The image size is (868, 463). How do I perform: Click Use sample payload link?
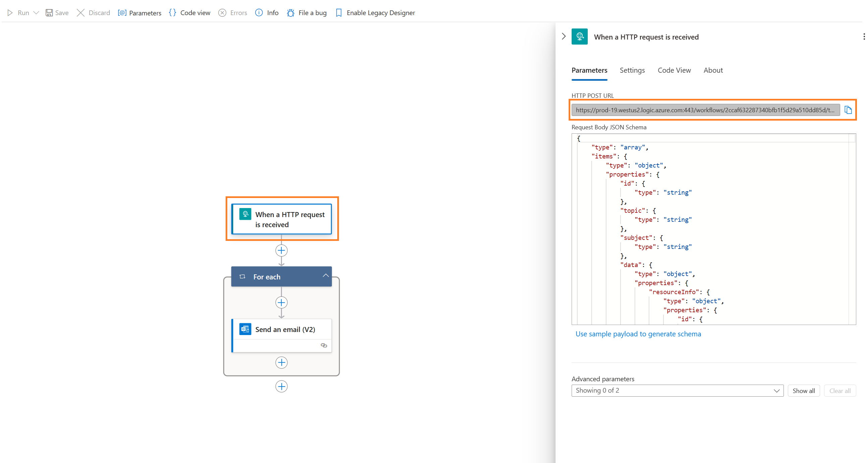coord(638,333)
